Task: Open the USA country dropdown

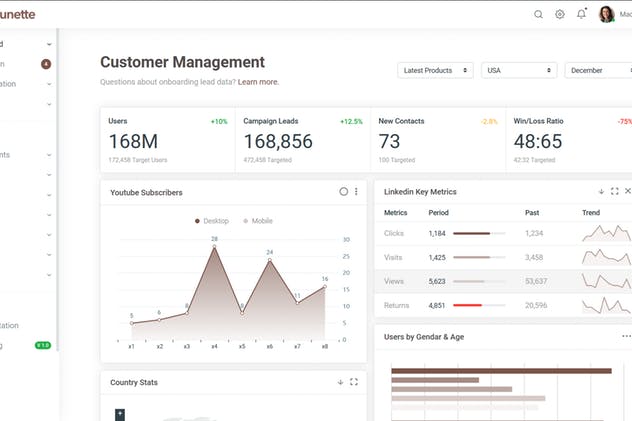Action: (519, 71)
